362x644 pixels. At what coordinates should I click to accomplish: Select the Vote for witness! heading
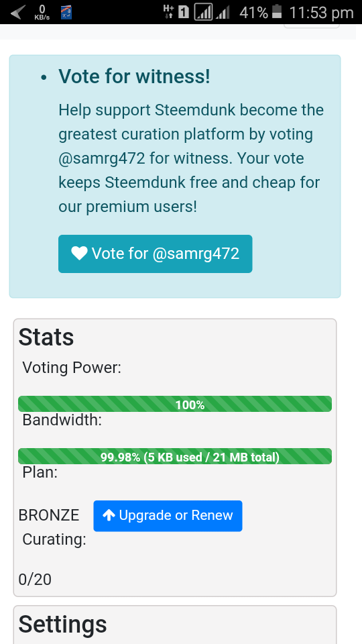[x=134, y=76]
